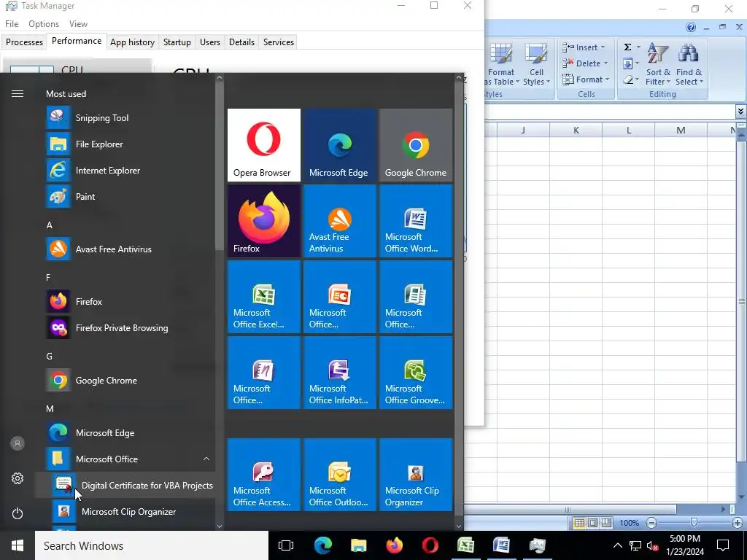The image size is (747, 560).
Task: Switch to App history tab in Task Manager
Action: [133, 42]
